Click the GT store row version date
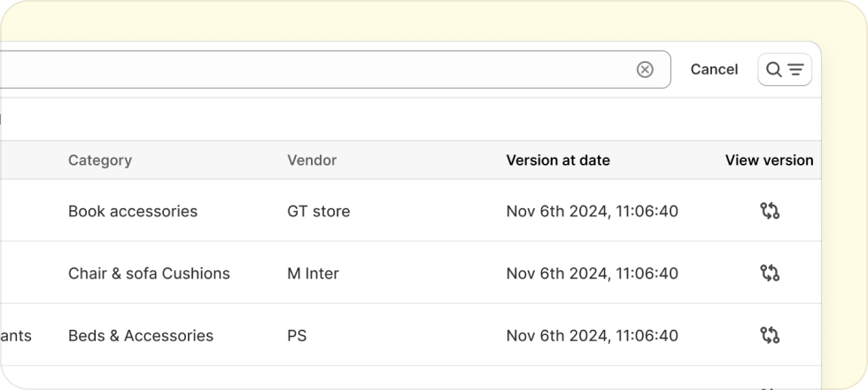The image size is (868, 390). point(592,211)
